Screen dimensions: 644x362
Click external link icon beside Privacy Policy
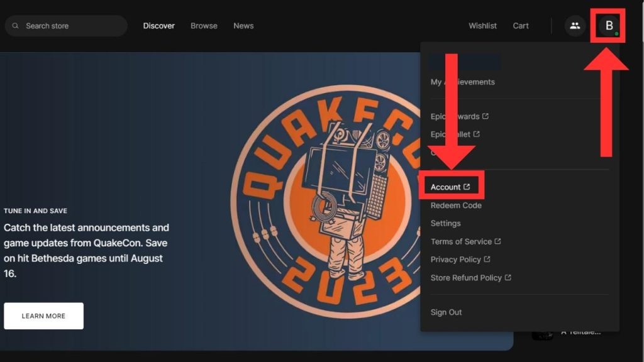point(487,260)
